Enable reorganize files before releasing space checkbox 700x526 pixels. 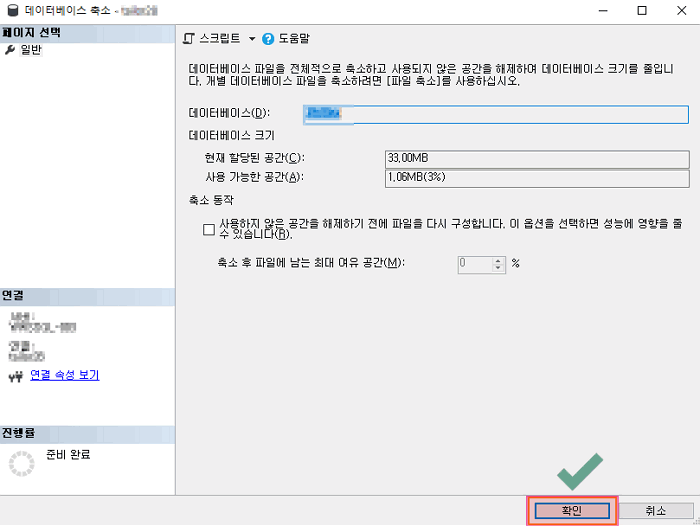click(208, 230)
